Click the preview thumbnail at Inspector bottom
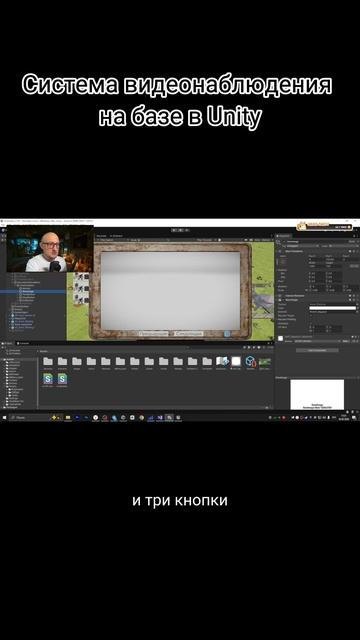The height and width of the screenshot is (640, 360). point(317,394)
